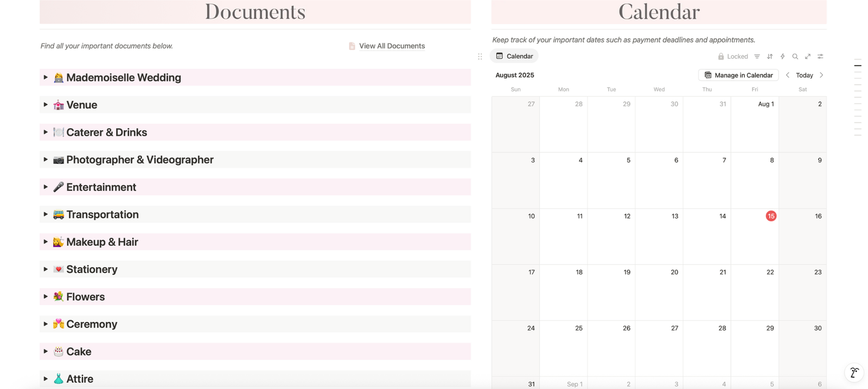Click the Locked database indicator
Screen dimensions: 868x389
click(x=733, y=56)
